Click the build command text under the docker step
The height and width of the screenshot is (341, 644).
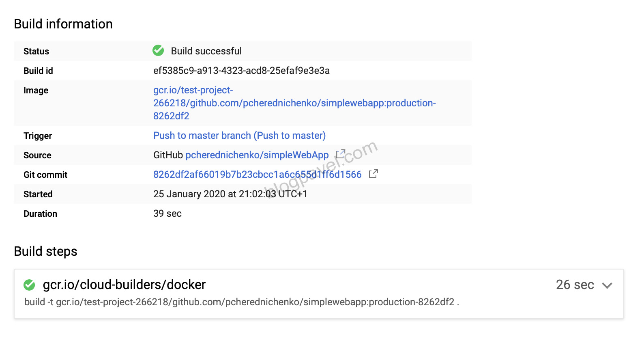tap(243, 302)
